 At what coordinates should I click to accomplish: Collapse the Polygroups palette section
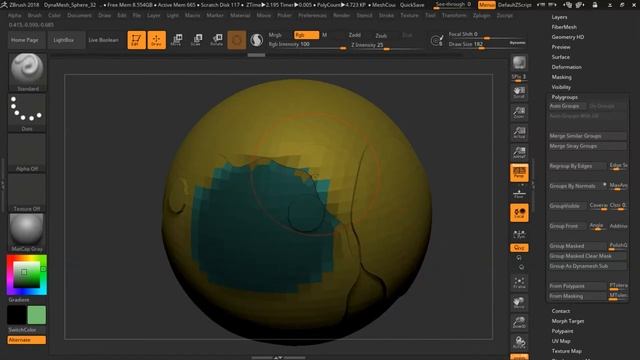pos(564,97)
